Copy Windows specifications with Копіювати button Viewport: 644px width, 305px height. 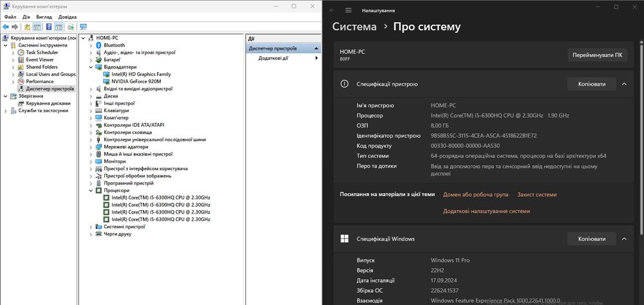tap(592, 239)
